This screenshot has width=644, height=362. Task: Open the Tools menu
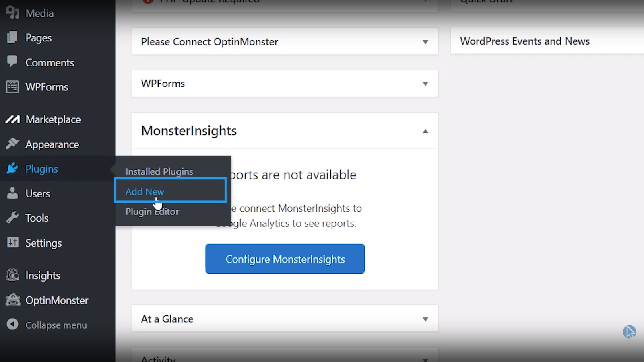coord(37,218)
